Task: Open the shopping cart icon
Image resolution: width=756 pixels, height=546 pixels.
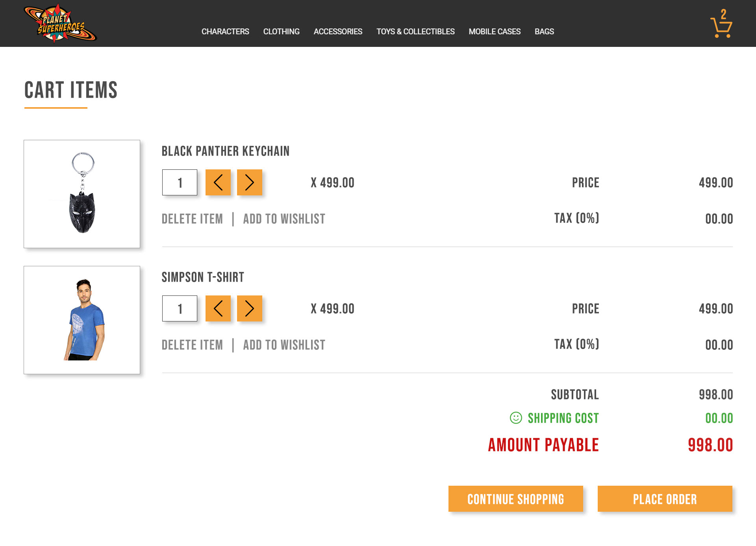Action: [x=721, y=26]
